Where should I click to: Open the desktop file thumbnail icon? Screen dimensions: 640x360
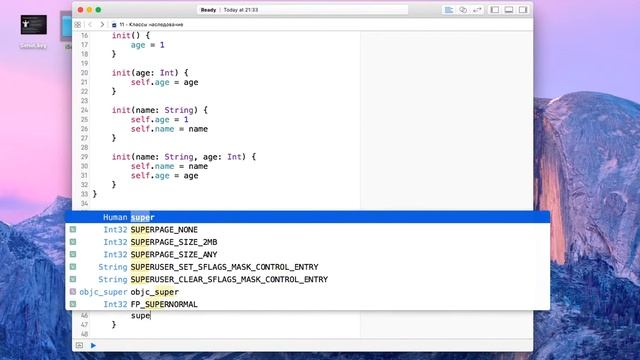click(x=33, y=25)
